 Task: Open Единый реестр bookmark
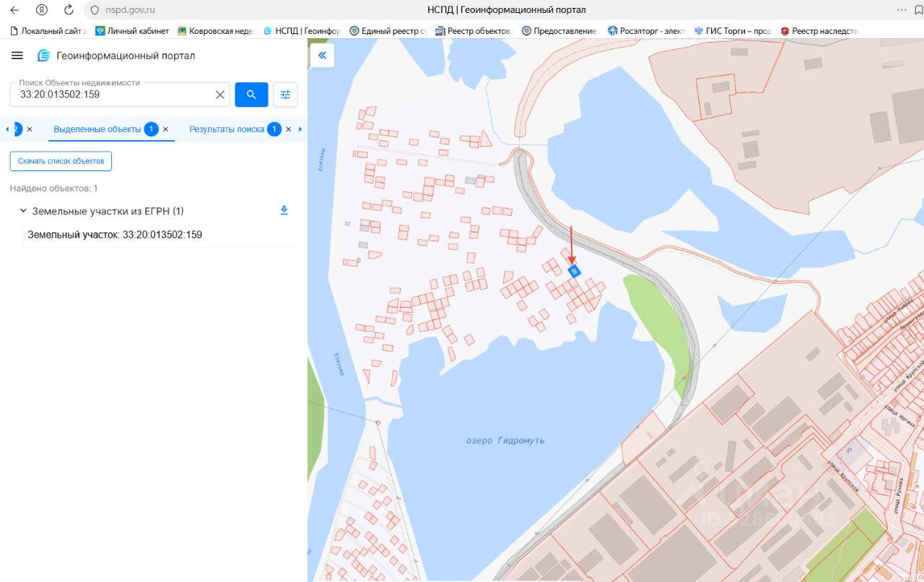388,31
